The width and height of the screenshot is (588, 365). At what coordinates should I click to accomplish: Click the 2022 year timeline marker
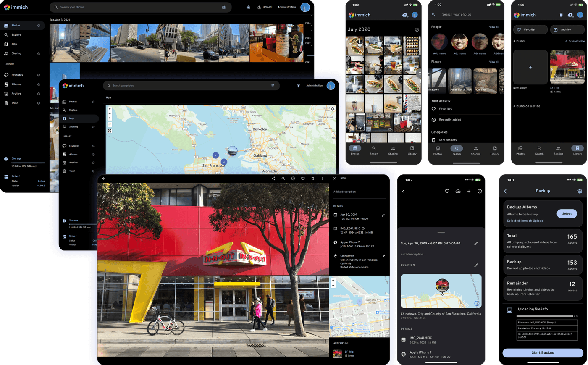coord(308,43)
